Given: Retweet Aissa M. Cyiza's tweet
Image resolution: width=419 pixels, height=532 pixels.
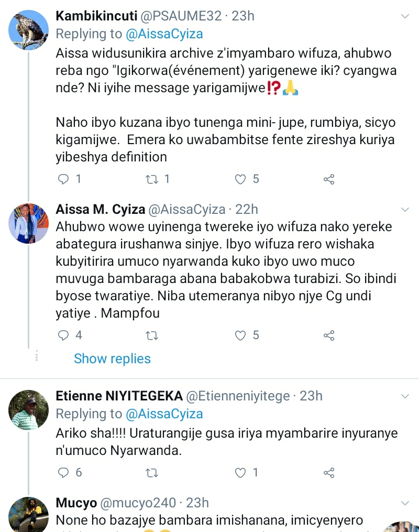Looking at the screenshot, I should coord(151,335).
